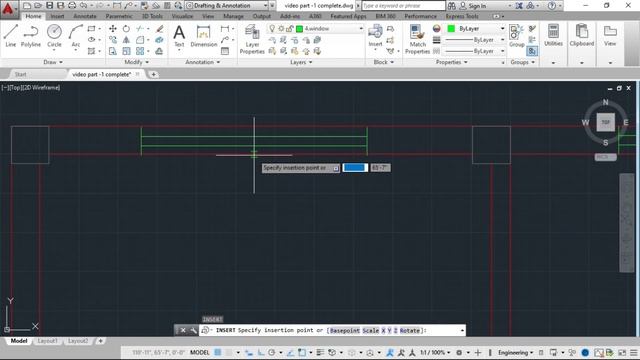Click the Stretch tool icon
640x360 pixels.
coord(113,51)
